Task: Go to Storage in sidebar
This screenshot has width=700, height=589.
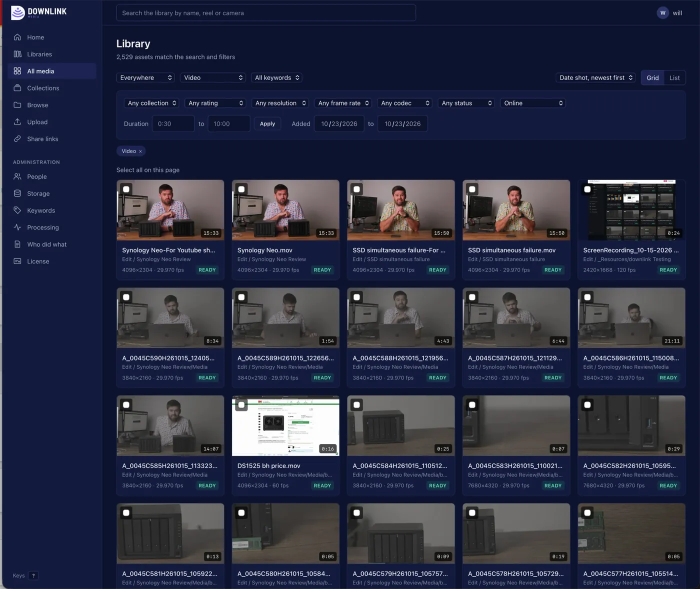Action: [x=38, y=193]
